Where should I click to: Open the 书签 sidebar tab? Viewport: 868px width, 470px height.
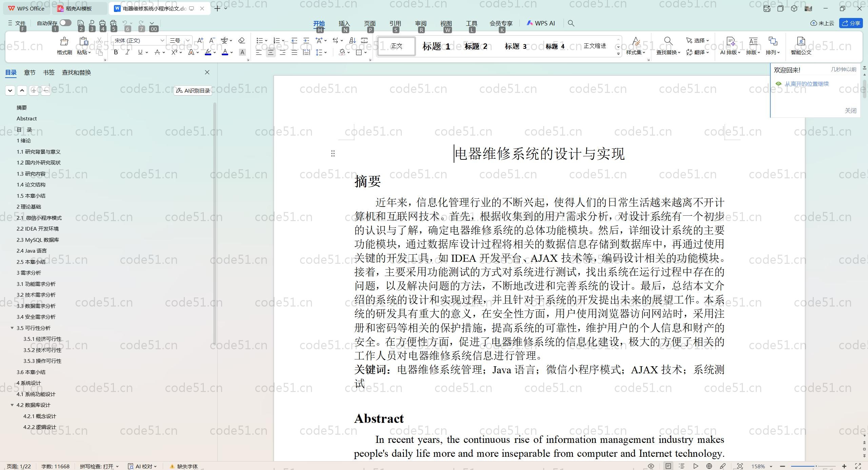click(x=48, y=72)
